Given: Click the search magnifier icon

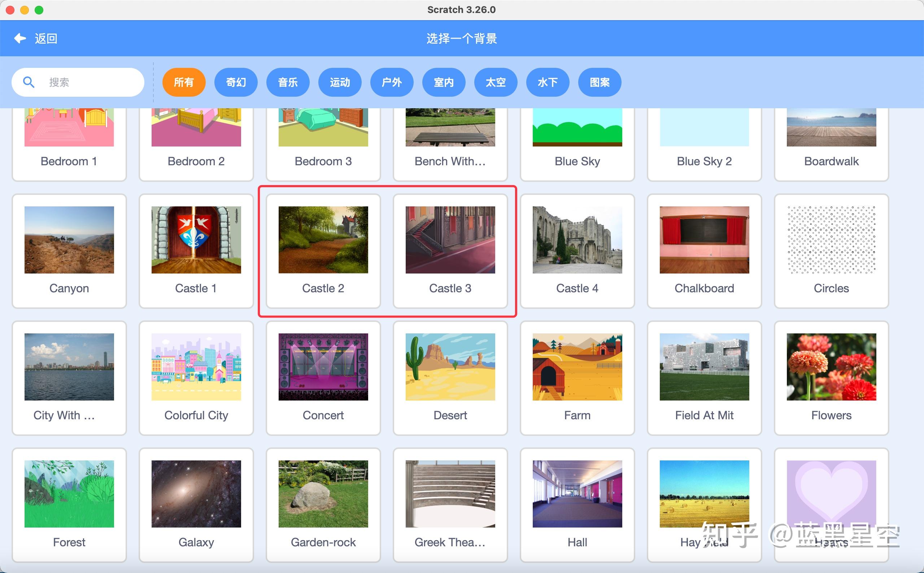Looking at the screenshot, I should 29,82.
